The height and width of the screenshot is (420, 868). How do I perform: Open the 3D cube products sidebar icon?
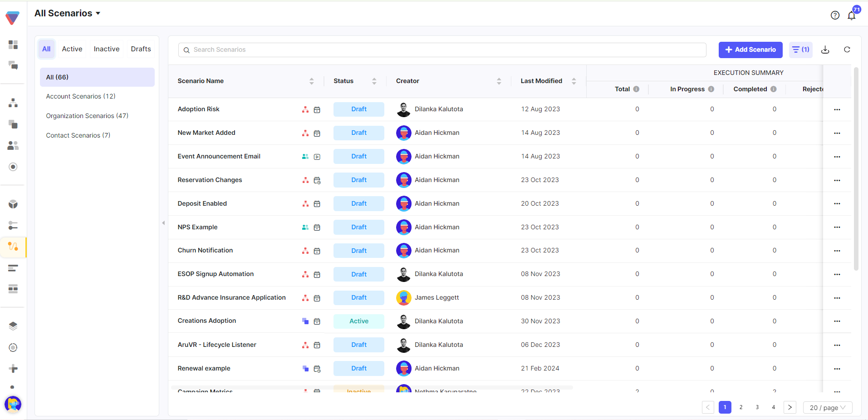[x=13, y=204]
